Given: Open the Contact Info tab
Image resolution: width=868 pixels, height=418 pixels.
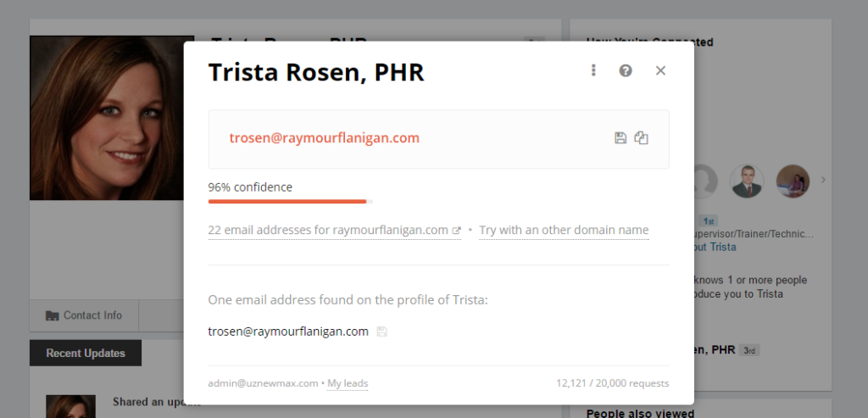Looking at the screenshot, I should [x=84, y=315].
